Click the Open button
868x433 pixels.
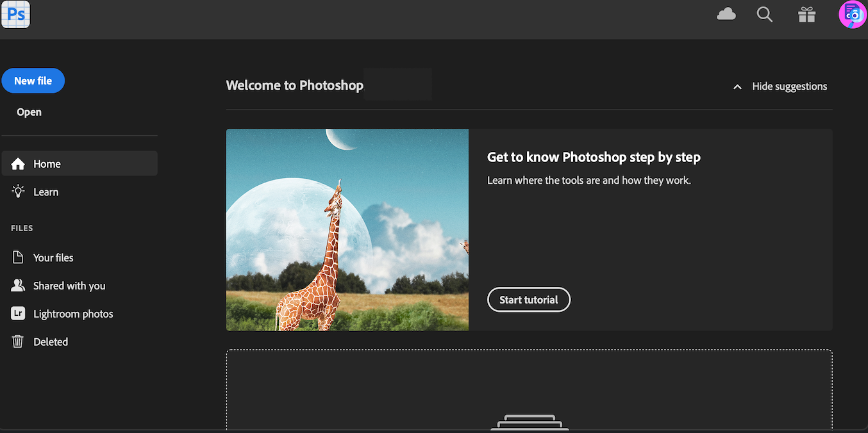click(29, 112)
